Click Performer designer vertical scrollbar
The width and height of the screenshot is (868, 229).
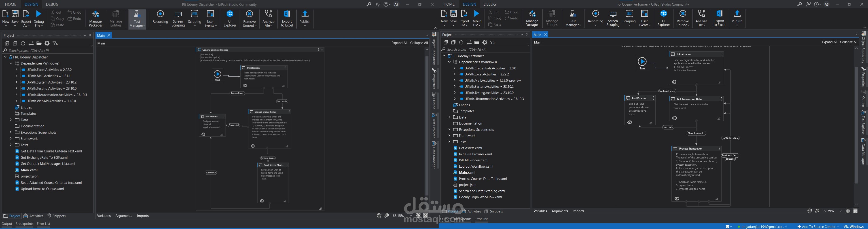pyautogui.click(x=856, y=125)
